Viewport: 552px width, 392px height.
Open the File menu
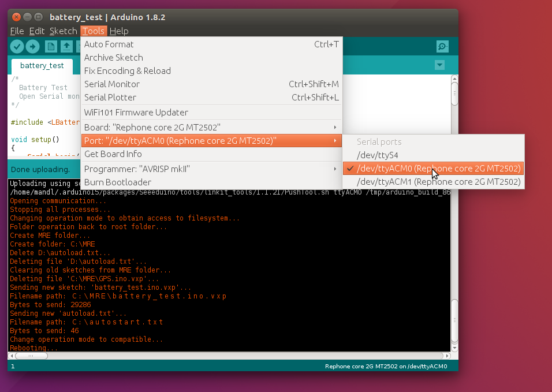pyautogui.click(x=17, y=31)
